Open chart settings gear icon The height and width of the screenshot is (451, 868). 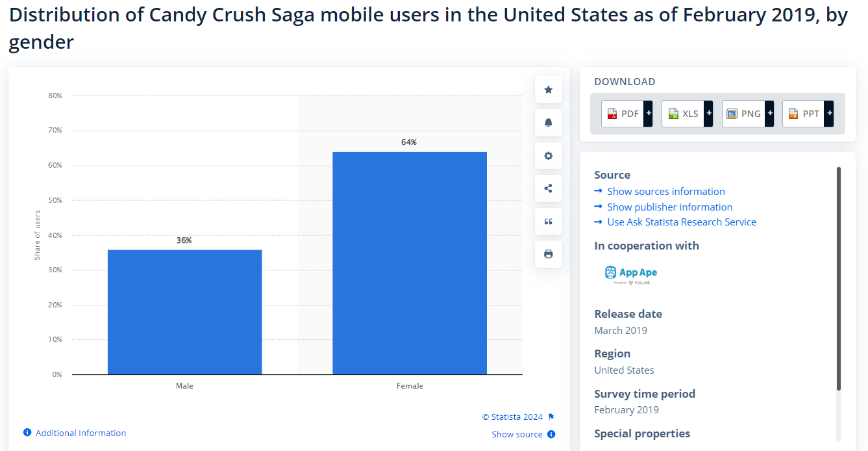pyautogui.click(x=549, y=156)
